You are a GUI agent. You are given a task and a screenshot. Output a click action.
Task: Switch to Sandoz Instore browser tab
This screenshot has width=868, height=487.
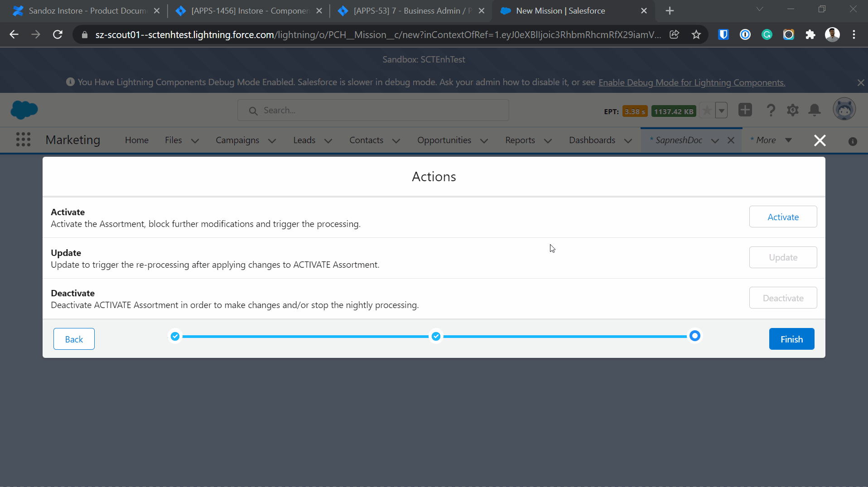click(86, 10)
